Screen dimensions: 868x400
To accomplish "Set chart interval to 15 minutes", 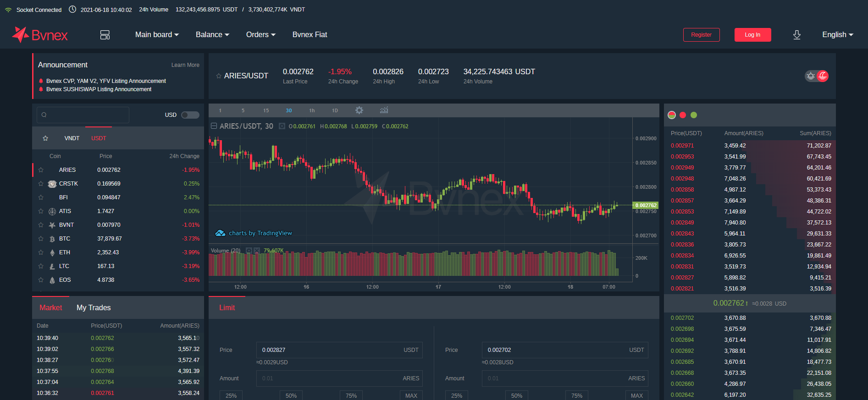I will [x=266, y=110].
